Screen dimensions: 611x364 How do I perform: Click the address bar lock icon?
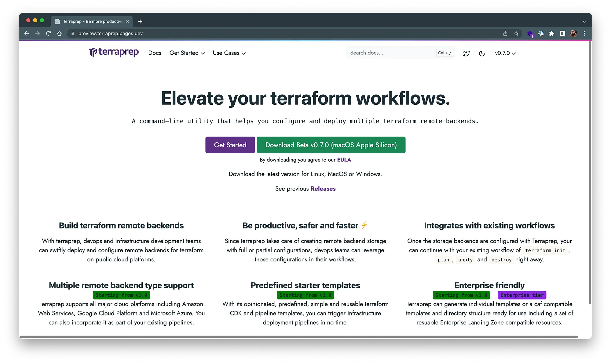73,34
